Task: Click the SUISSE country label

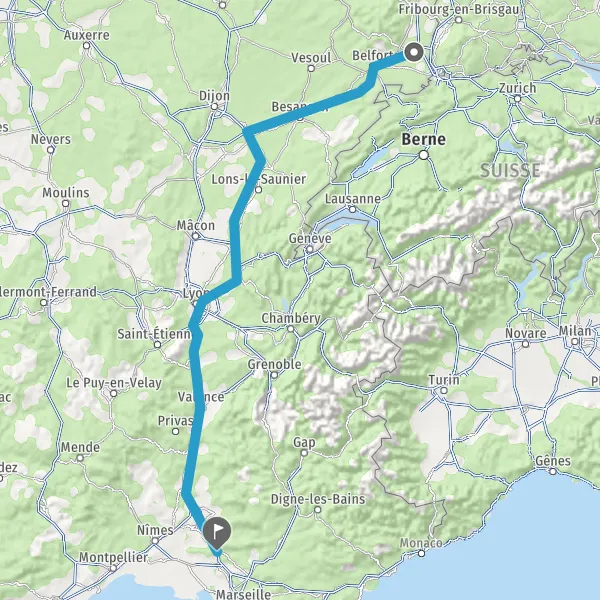Action: (x=510, y=171)
